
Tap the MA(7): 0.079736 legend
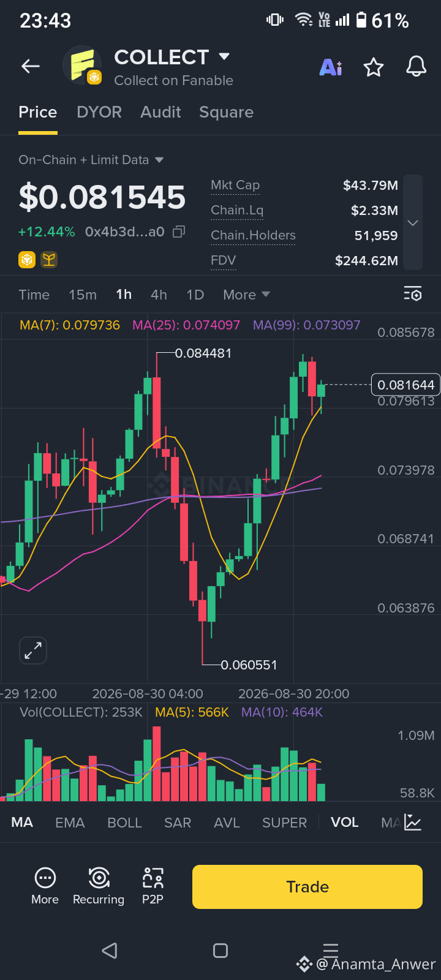coord(70,325)
